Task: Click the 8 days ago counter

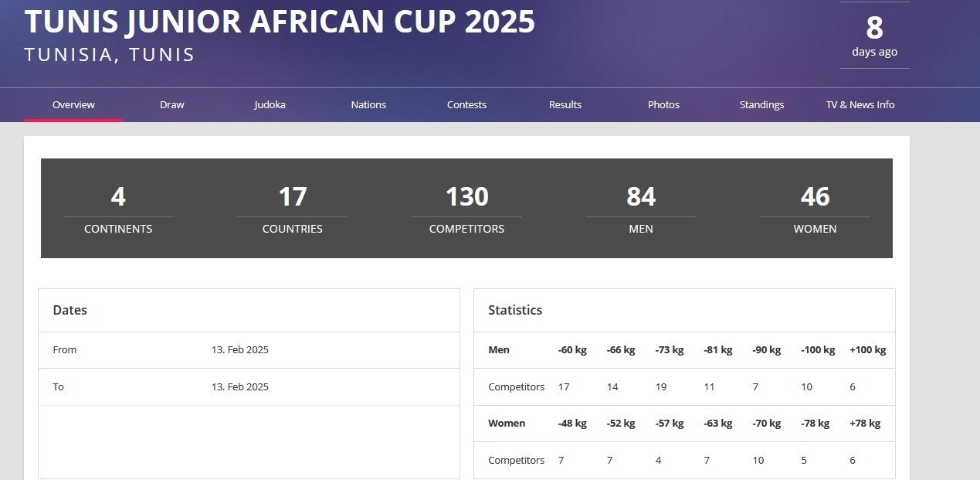Action: (x=874, y=36)
